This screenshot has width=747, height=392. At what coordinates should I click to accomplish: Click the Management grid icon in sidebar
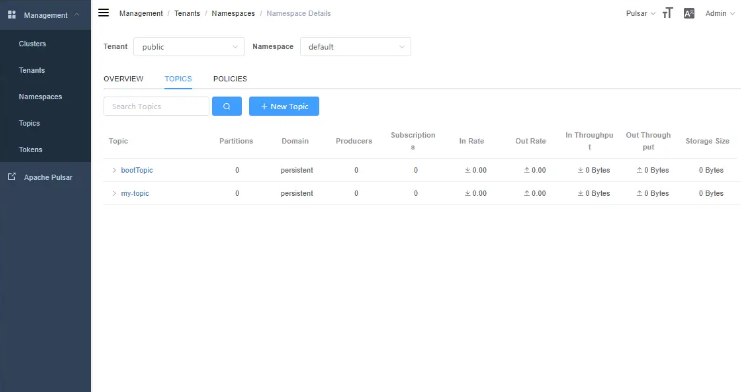tap(12, 15)
